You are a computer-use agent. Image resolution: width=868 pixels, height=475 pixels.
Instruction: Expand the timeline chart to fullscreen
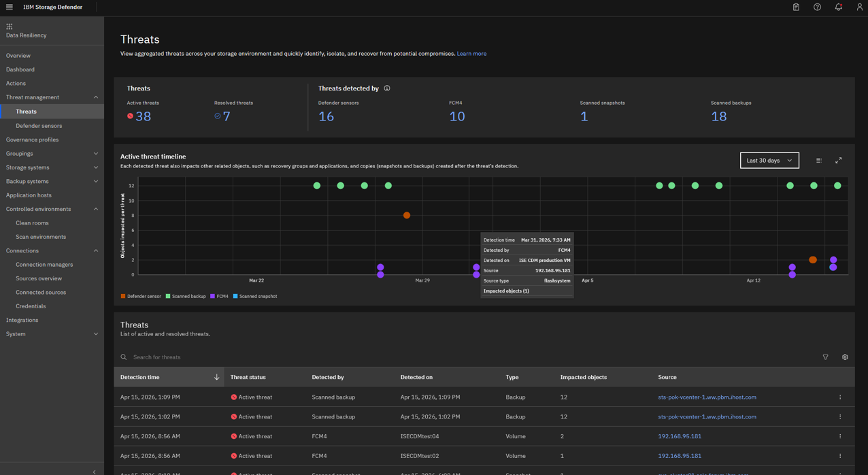839,161
